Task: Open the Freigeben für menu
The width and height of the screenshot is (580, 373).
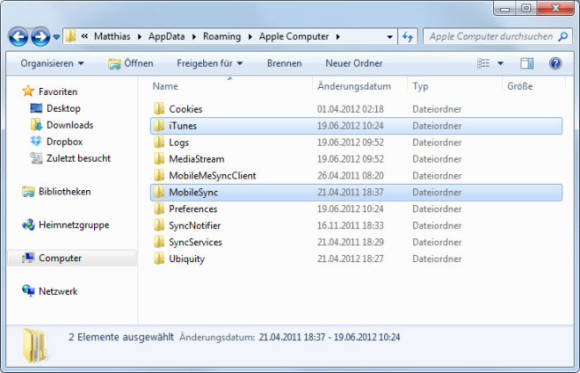Action: [x=209, y=63]
